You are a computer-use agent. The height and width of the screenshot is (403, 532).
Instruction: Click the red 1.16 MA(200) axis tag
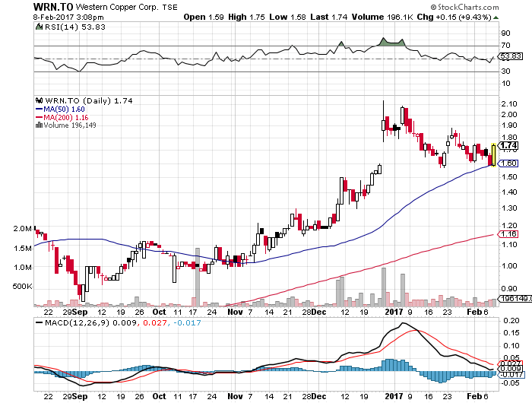click(x=508, y=234)
